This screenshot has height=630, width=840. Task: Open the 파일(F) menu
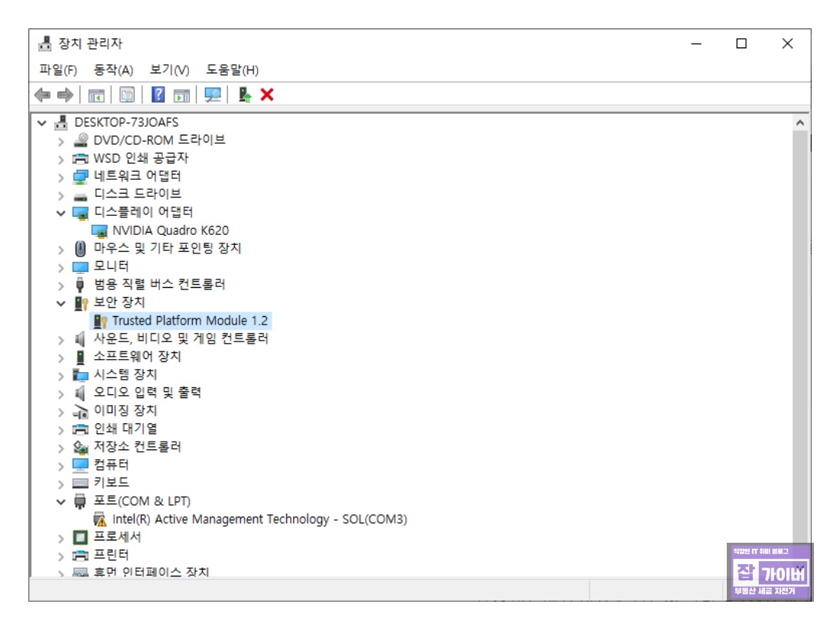click(58, 70)
